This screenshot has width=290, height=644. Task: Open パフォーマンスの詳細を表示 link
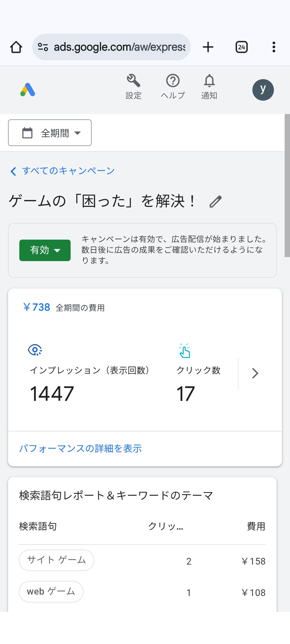(81, 448)
